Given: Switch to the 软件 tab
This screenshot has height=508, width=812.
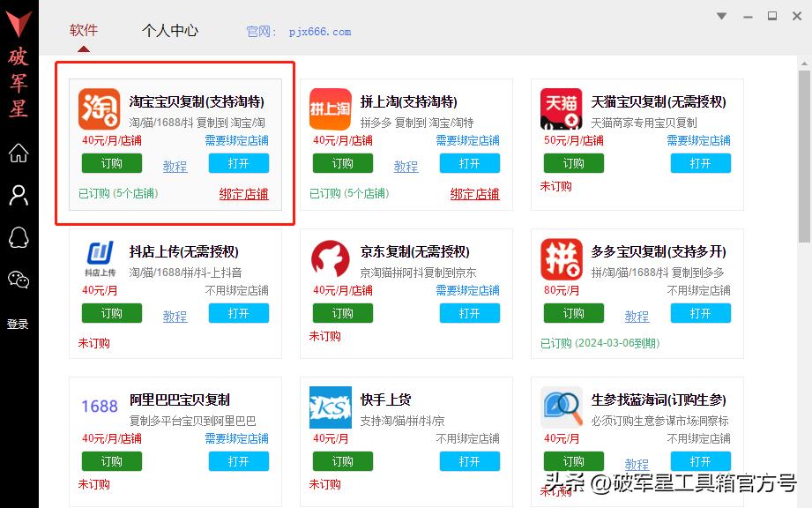Looking at the screenshot, I should (84, 28).
